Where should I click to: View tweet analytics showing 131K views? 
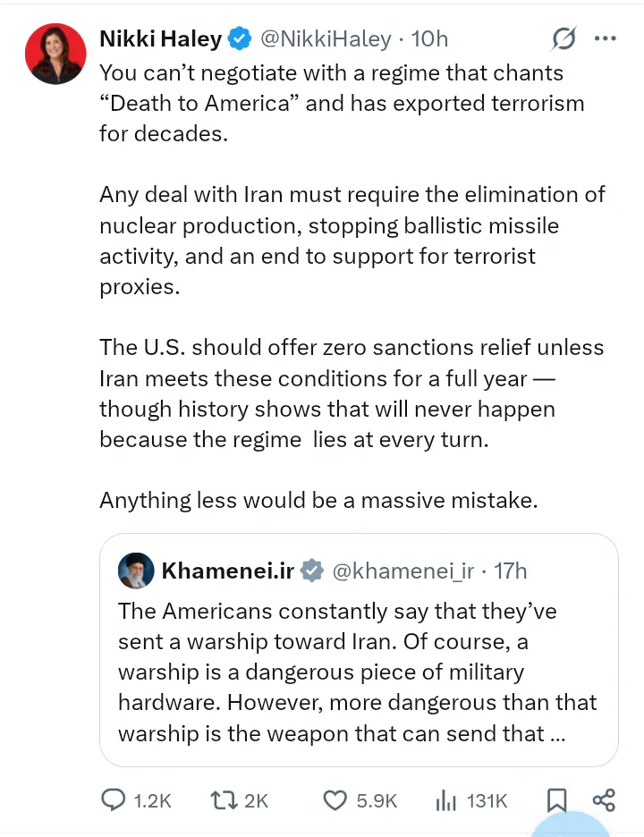tap(446, 800)
